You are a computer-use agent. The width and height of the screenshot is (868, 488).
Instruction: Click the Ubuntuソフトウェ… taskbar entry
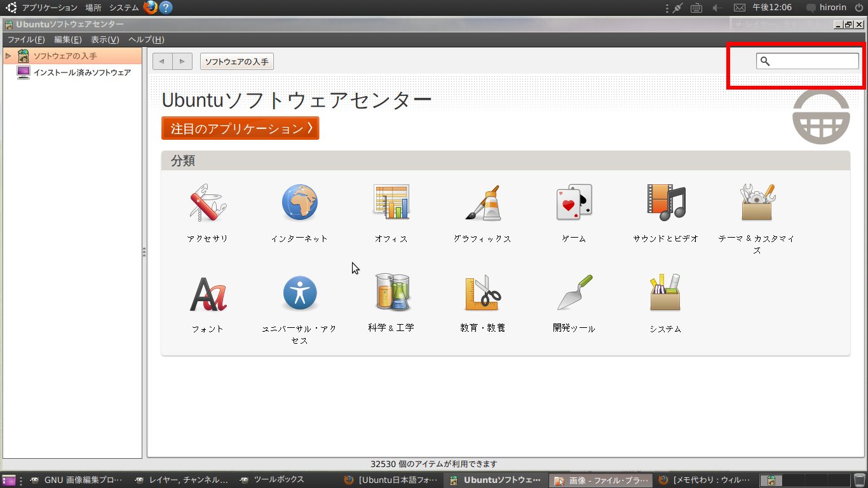(x=496, y=480)
